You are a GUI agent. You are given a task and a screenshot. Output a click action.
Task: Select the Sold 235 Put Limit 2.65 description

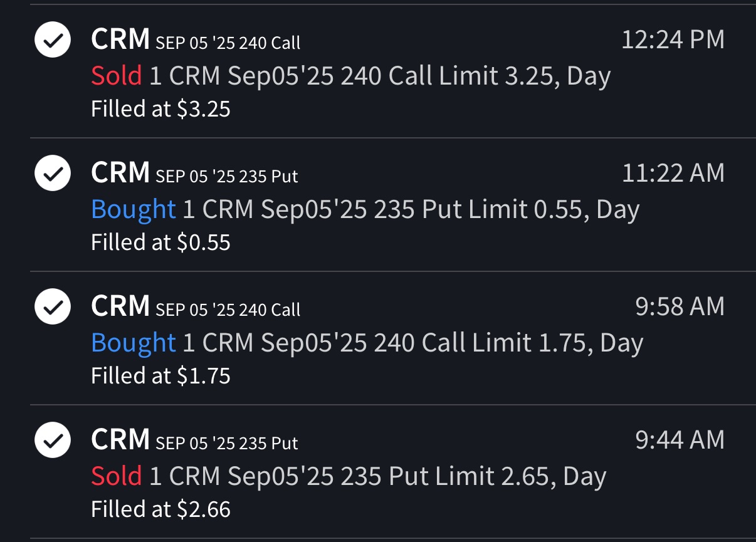coord(349,476)
